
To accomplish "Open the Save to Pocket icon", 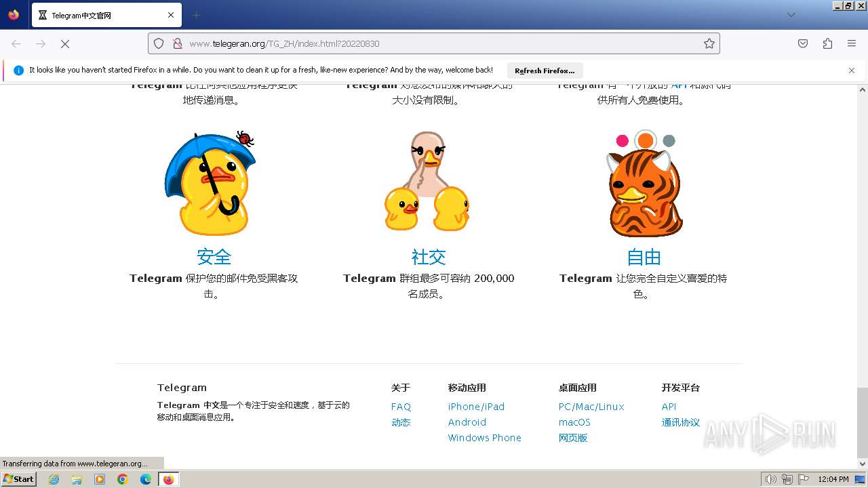I will tap(803, 43).
